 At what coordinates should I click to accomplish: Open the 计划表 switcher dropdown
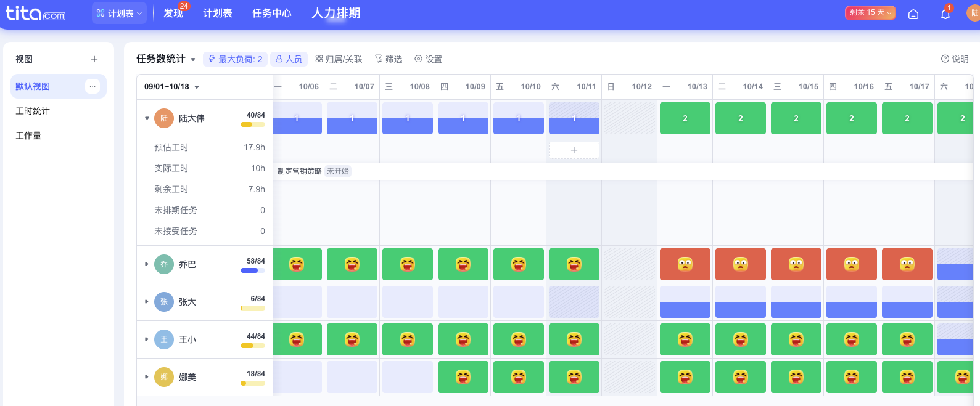point(120,13)
